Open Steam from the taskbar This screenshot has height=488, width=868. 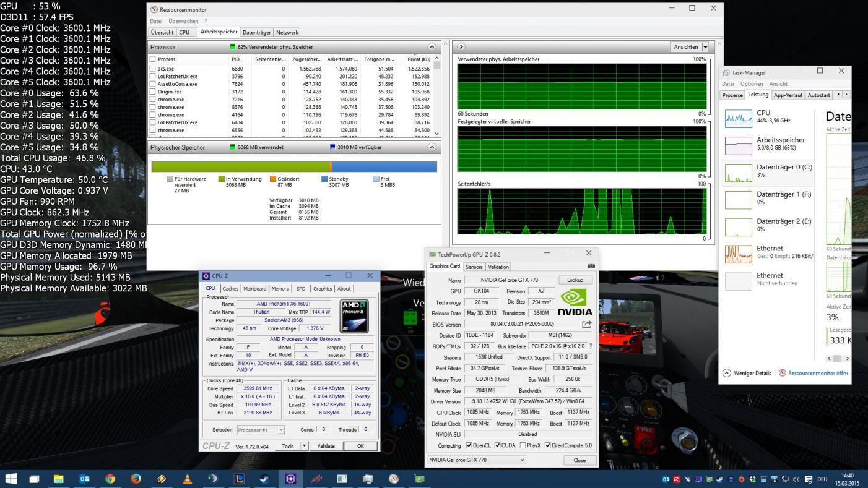click(264, 479)
